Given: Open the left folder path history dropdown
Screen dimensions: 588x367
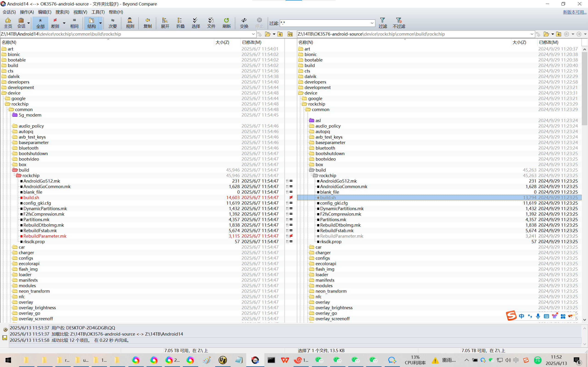Looking at the screenshot, I should (253, 34).
